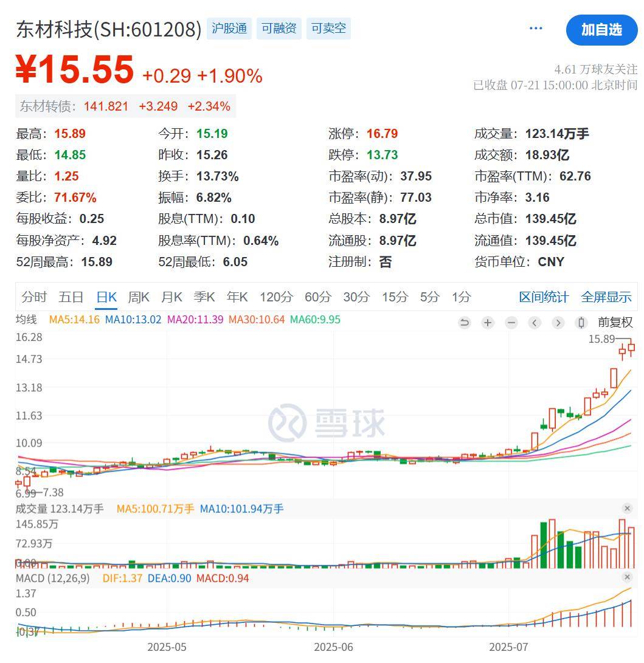Click the volume MA5:100.71万手 legend
The height and width of the screenshot is (663, 644).
click(x=155, y=509)
